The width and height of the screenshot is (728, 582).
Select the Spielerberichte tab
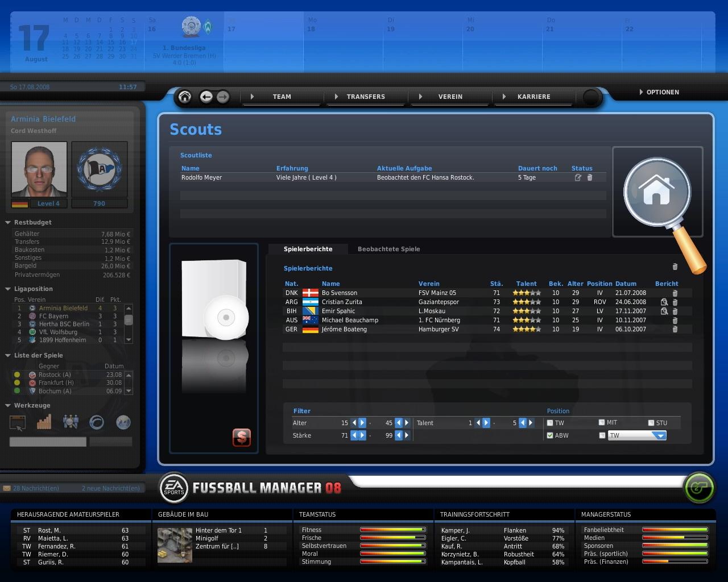(x=308, y=249)
